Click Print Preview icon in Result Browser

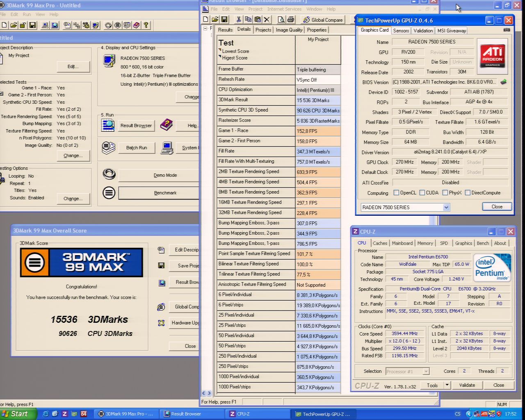click(x=281, y=19)
